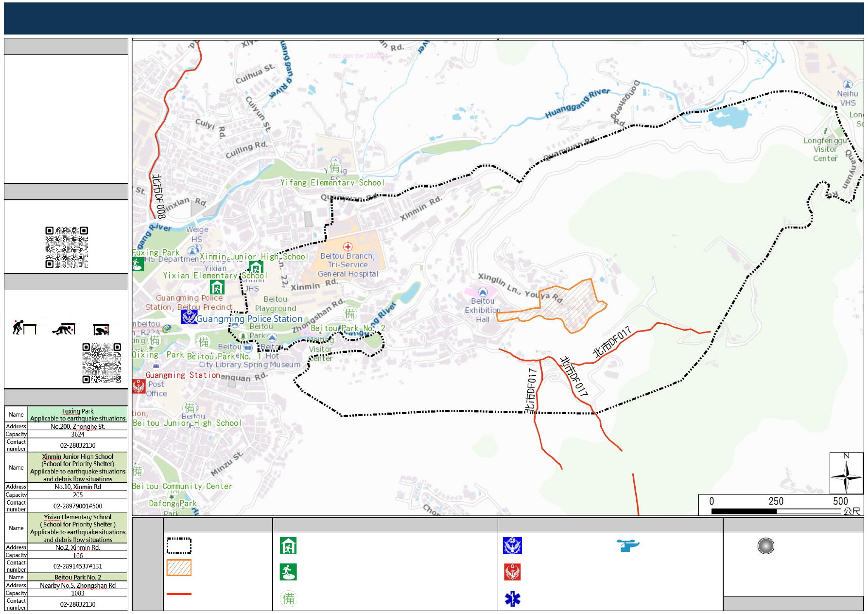The height and width of the screenshot is (614, 868).
Task: Click the contact number '02-28979001#500'
Action: pyautogui.click(x=78, y=506)
